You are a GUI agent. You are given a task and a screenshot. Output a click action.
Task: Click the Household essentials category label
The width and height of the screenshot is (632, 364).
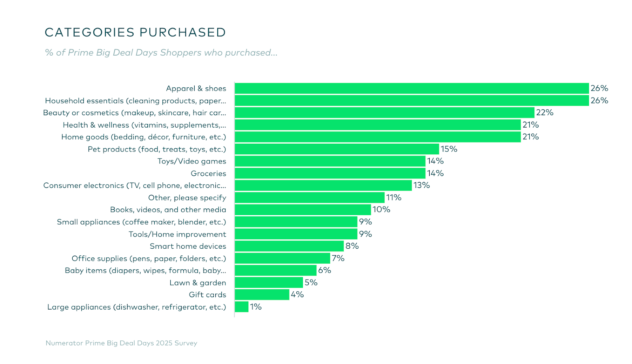coord(135,101)
